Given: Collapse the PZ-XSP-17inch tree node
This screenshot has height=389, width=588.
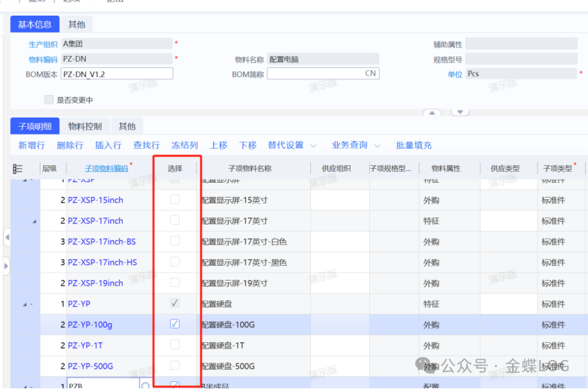Looking at the screenshot, I should 34,221.
